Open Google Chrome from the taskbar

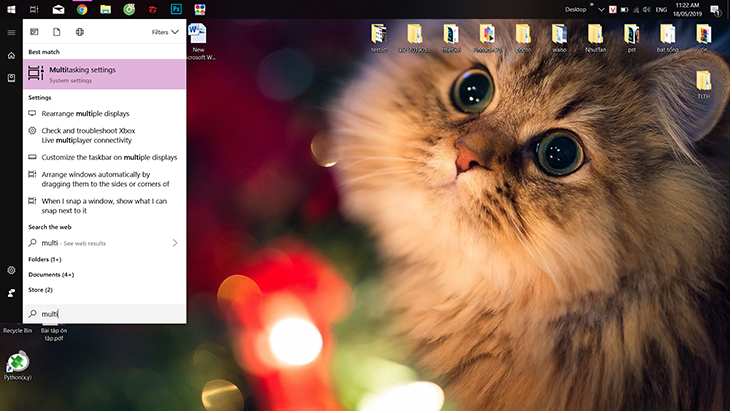tap(82, 9)
